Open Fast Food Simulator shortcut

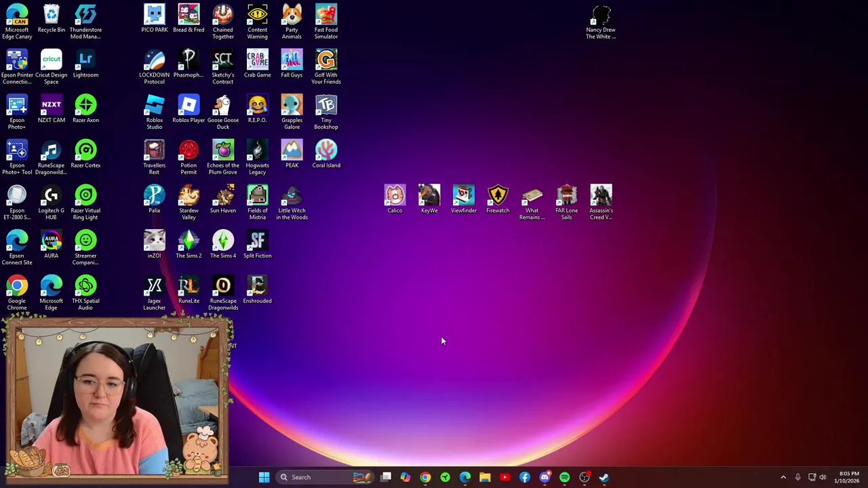click(x=326, y=22)
